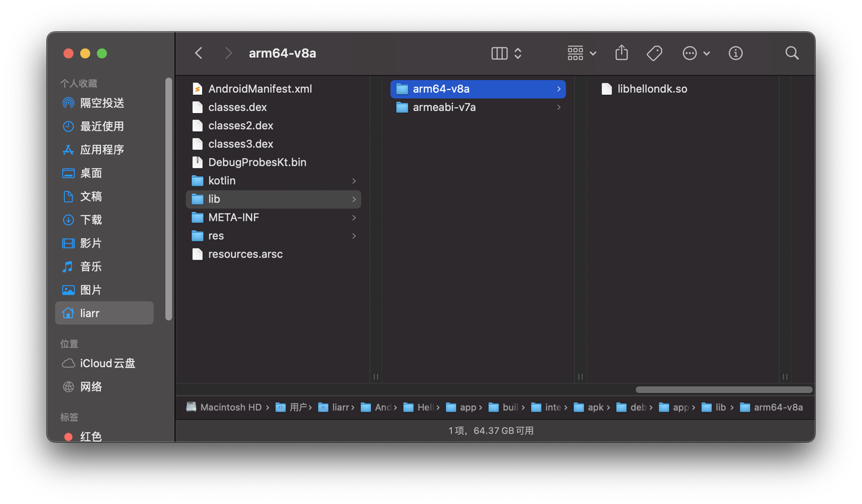Screen dimensions: 862x504
Task: Click the horizontal scrollbar thumb
Action: (724, 390)
